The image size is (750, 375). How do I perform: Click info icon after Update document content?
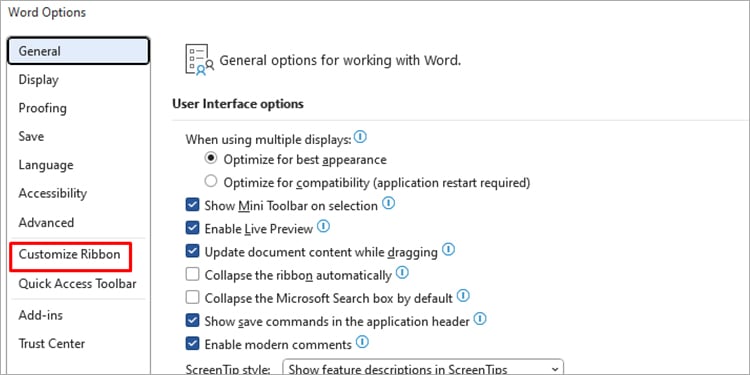448,250
